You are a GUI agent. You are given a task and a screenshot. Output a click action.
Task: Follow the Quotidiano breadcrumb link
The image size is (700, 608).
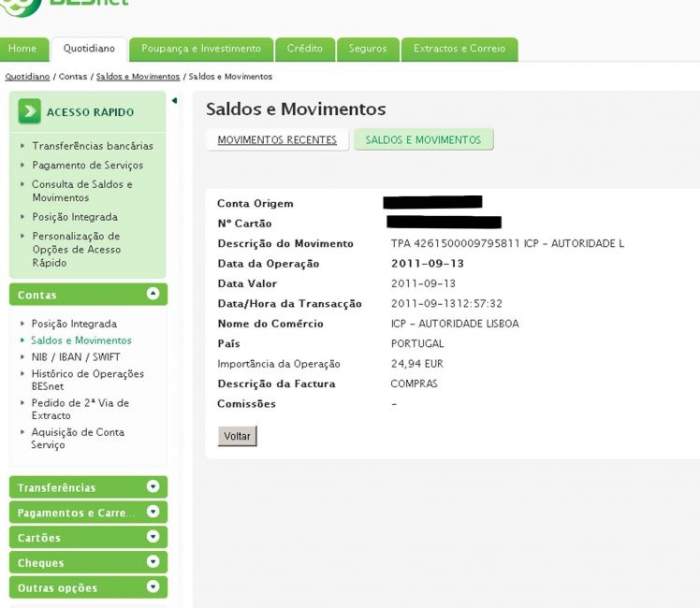[27, 77]
